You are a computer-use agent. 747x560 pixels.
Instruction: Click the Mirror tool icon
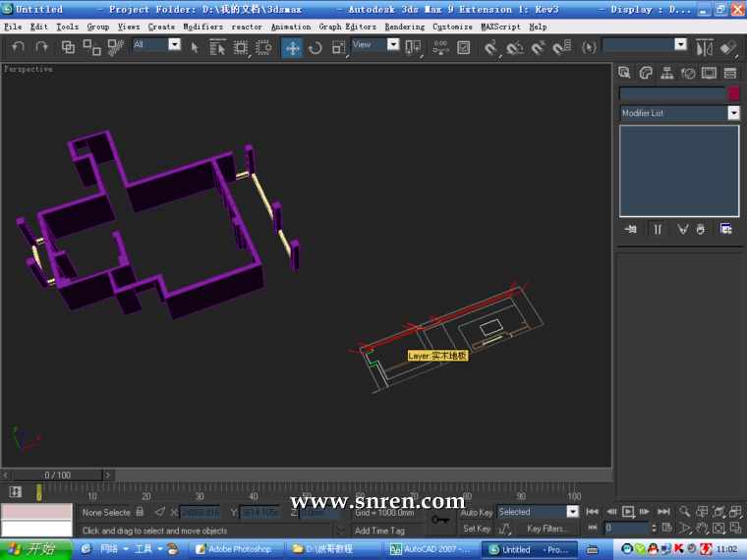(x=705, y=47)
